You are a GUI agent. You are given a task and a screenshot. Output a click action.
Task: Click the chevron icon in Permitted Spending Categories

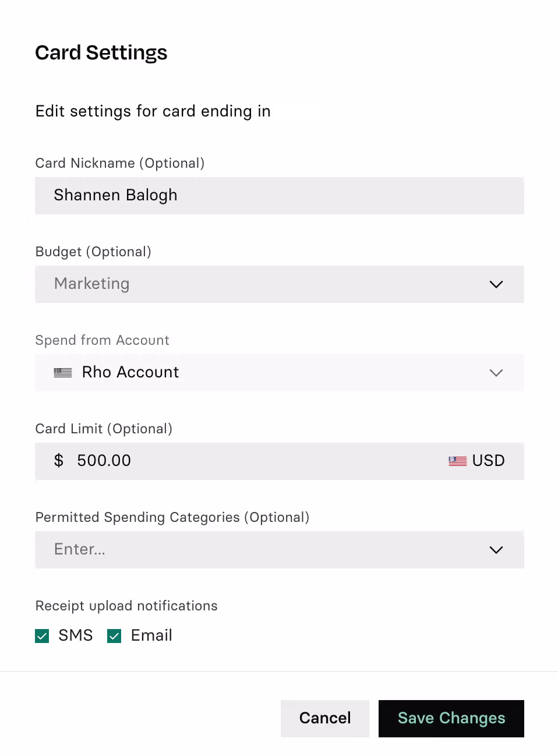[496, 550]
